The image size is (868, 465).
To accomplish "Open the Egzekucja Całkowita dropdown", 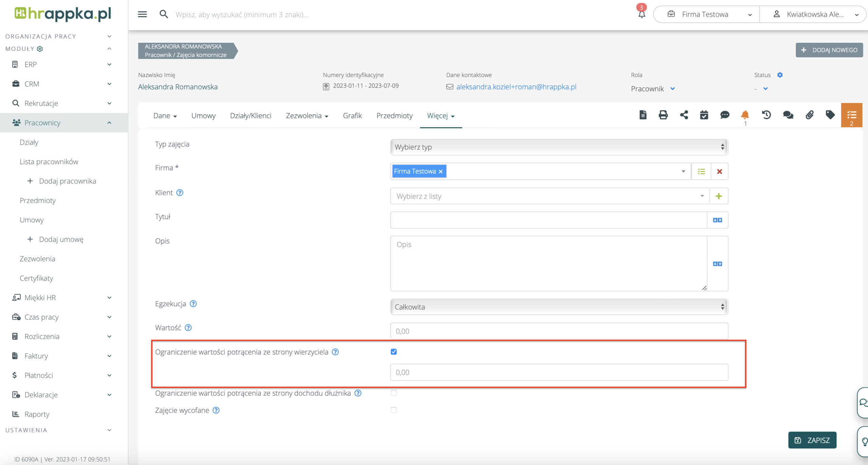I will click(559, 307).
